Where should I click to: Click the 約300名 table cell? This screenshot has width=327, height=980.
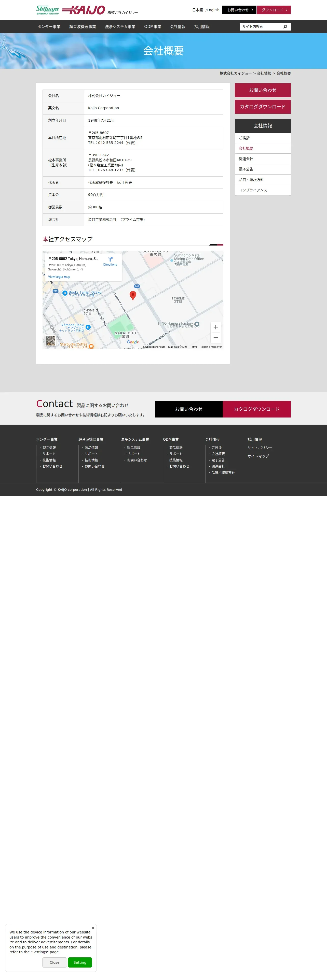tap(153, 207)
